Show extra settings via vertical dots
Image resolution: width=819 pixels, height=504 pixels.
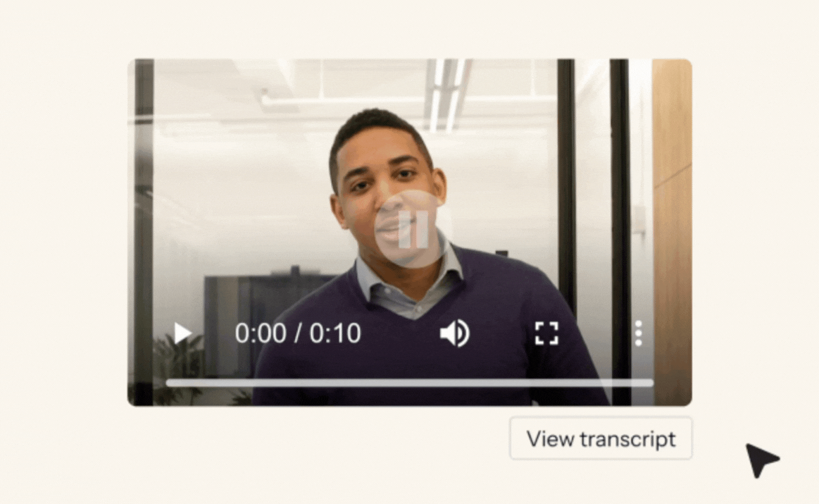click(x=638, y=333)
